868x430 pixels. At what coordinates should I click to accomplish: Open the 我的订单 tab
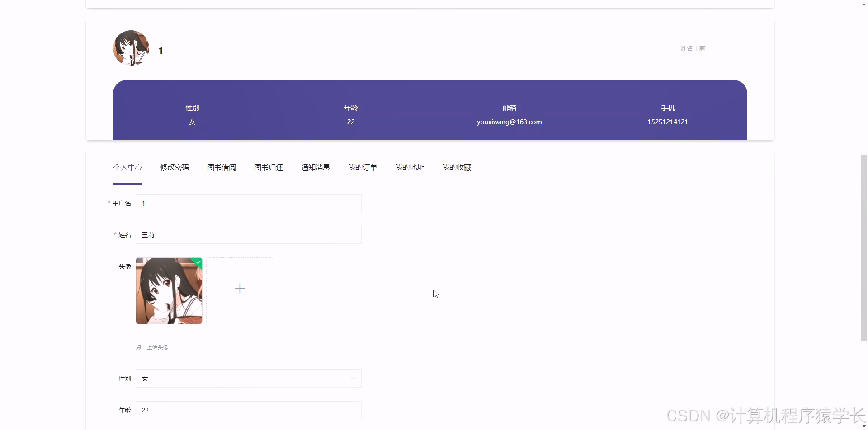(x=362, y=167)
